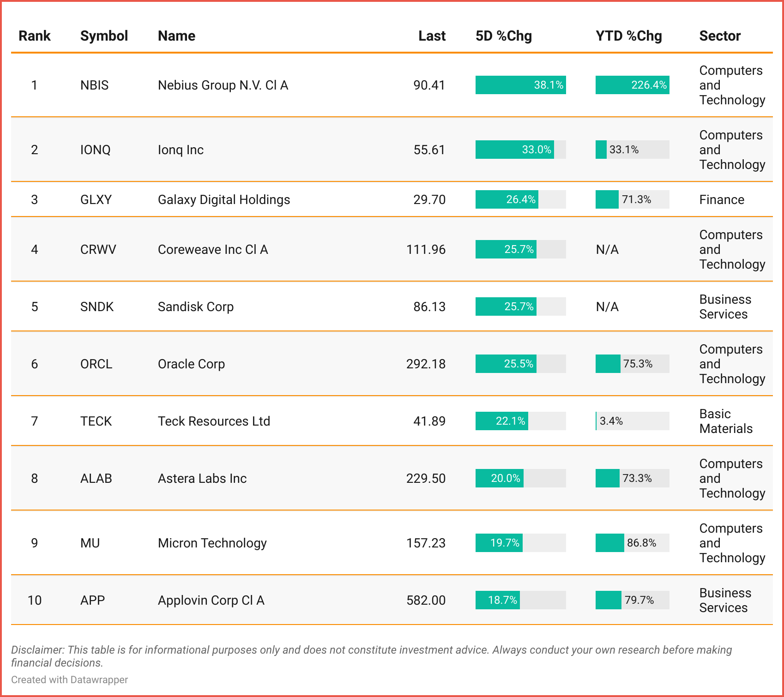Click the 22.1% bar for Teck Resources
The height and width of the screenshot is (697, 784).
[502, 421]
